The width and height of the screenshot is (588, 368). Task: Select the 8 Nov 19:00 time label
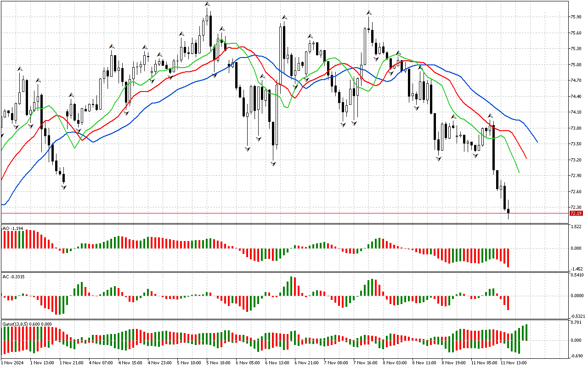(x=453, y=363)
